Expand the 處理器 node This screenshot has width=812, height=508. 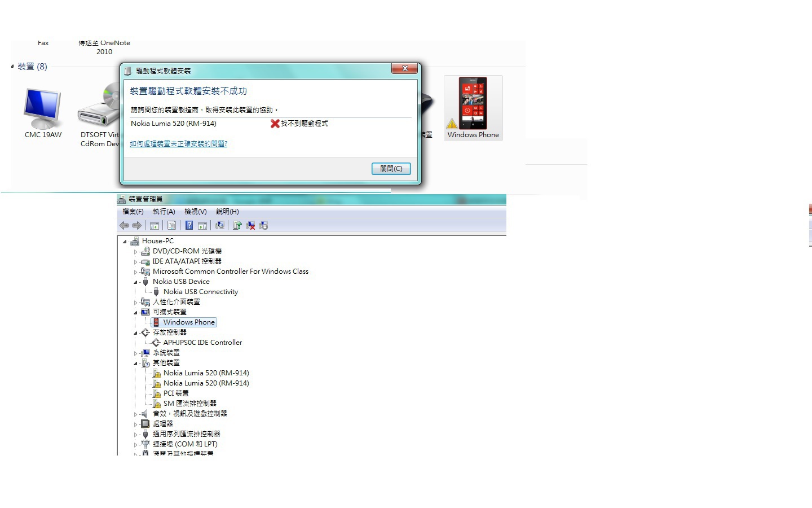(135, 424)
